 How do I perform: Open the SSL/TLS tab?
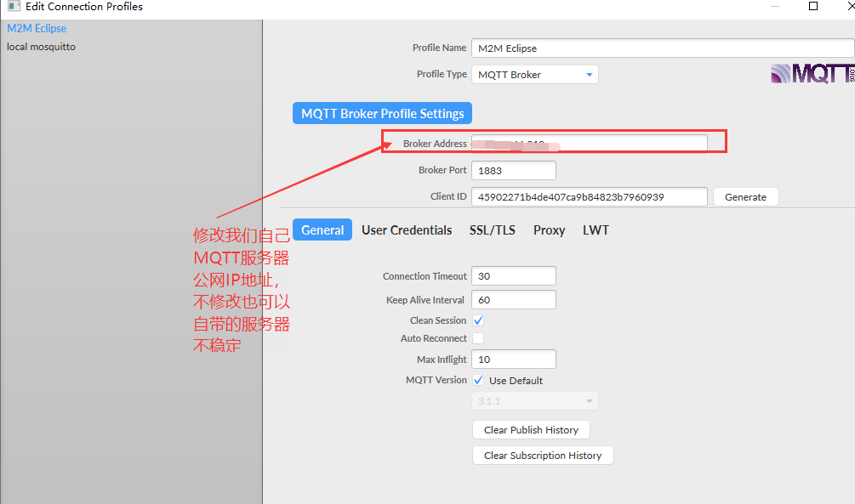493,230
